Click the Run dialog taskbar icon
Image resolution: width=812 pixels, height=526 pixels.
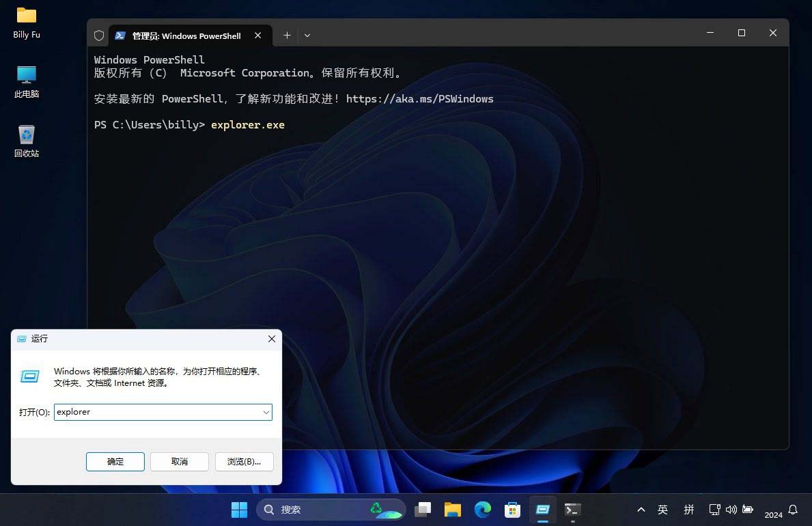pos(542,510)
